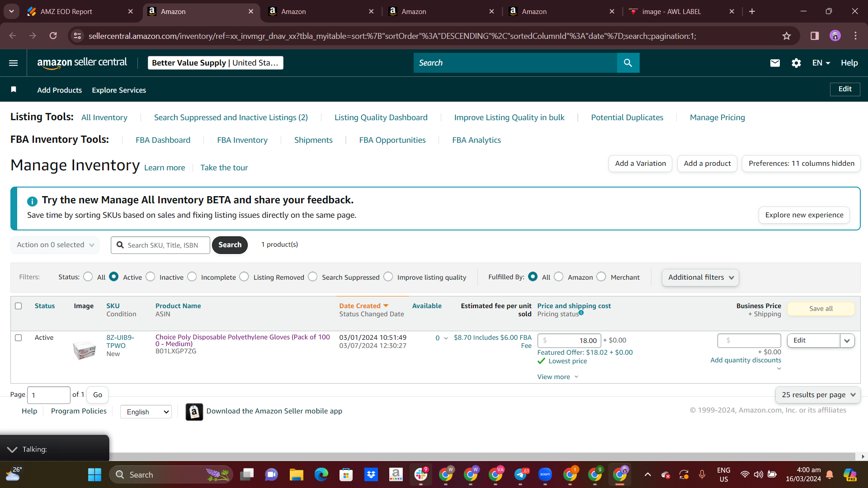Reload the page with browser refresh
This screenshot has height=488, width=868.
(53, 36)
